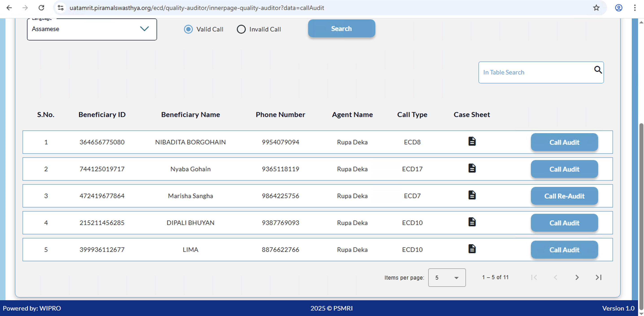Select the Invalid Call radio button
The width and height of the screenshot is (644, 316).
(241, 29)
